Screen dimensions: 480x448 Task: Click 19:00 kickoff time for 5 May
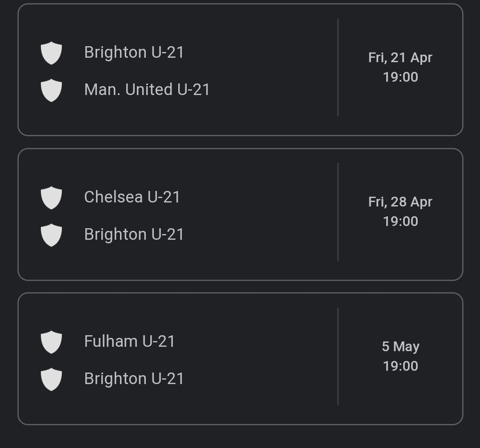click(x=400, y=366)
